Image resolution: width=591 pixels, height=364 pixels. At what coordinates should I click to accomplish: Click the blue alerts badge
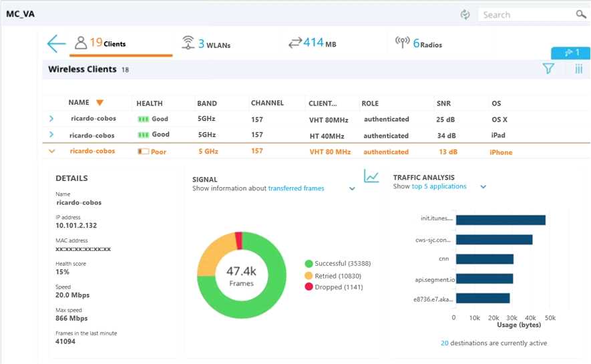click(570, 53)
